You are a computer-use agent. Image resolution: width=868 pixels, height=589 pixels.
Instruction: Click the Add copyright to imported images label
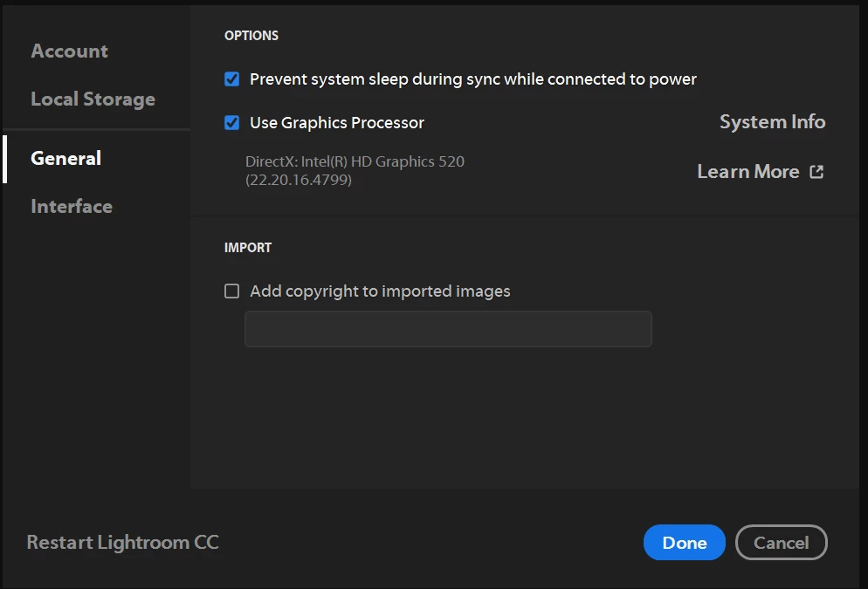click(380, 291)
